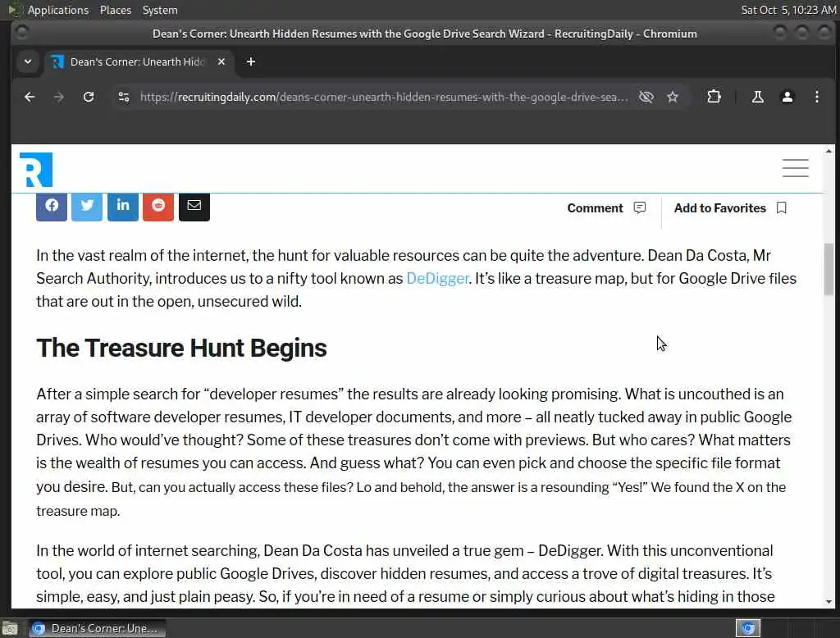
Task: Open the Places menu
Action: pyautogui.click(x=115, y=10)
